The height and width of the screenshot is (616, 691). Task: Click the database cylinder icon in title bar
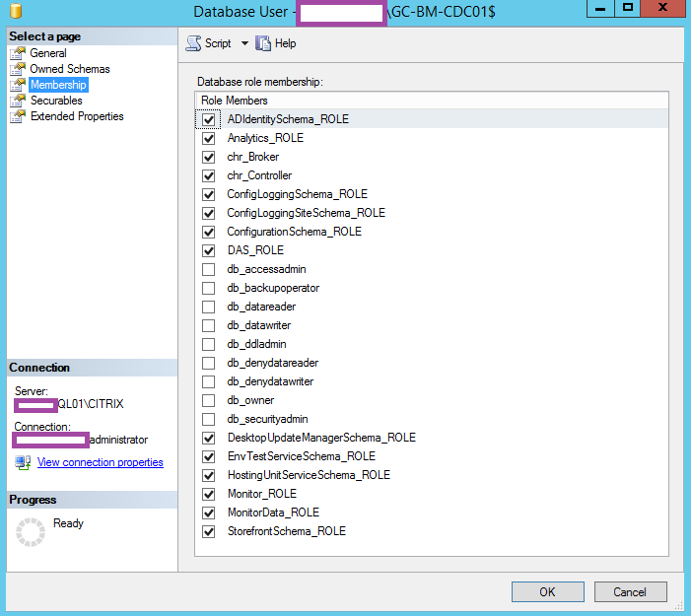[16, 11]
